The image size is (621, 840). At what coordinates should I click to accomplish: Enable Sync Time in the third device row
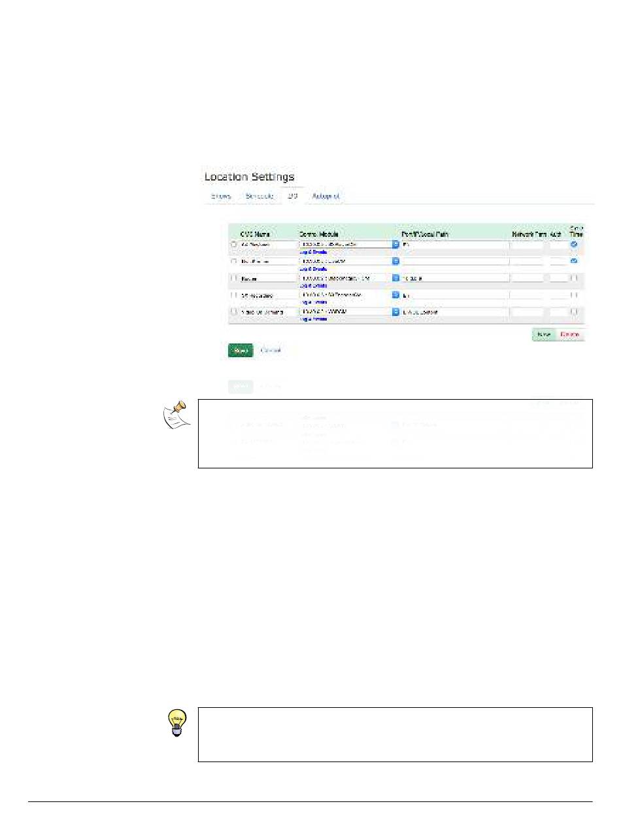574,278
